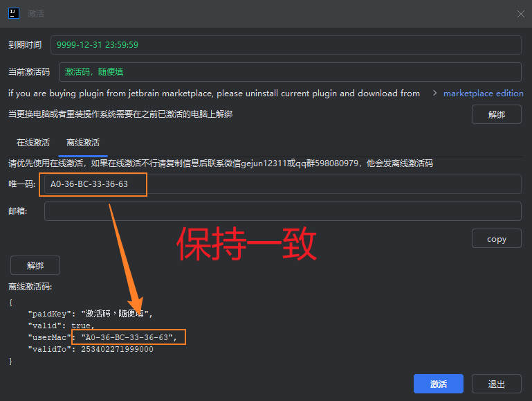Focus the 邮箱 email input field
This screenshot has height=401, width=532.
point(282,211)
